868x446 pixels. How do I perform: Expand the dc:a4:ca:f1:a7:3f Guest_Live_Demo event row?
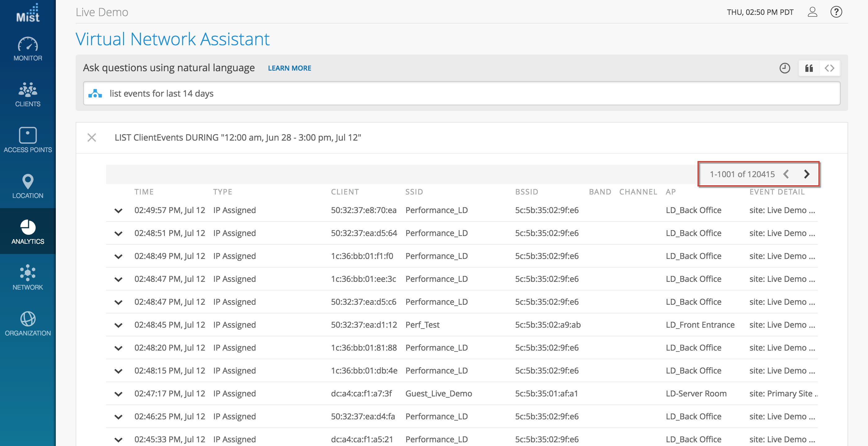tap(118, 394)
